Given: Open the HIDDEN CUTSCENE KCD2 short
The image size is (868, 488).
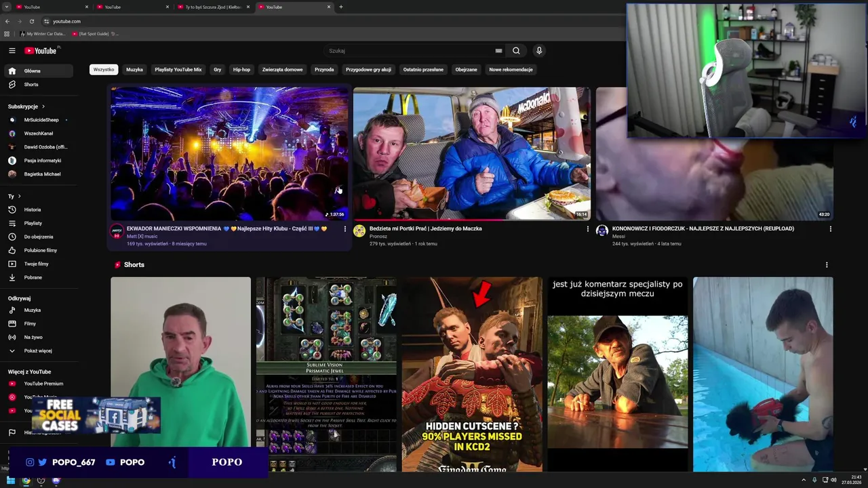Looking at the screenshot, I should (x=472, y=374).
